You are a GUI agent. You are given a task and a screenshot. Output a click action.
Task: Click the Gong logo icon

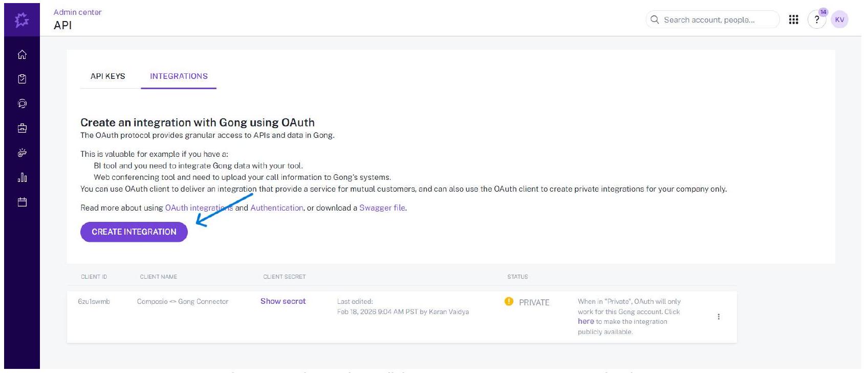click(x=22, y=20)
